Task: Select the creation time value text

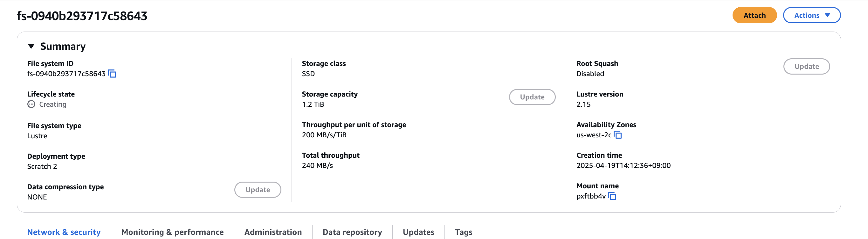Action: [x=623, y=165]
